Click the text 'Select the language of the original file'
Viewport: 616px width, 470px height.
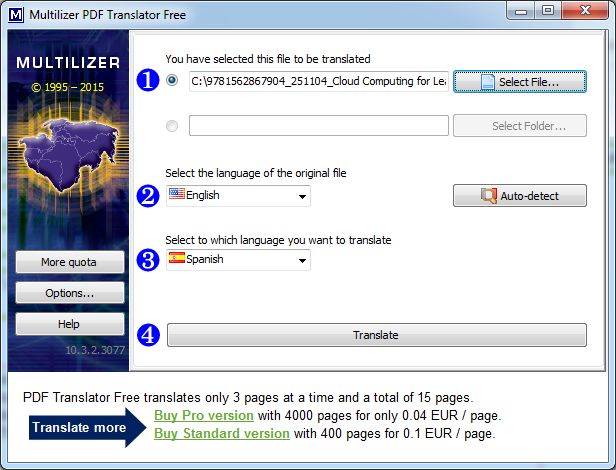(x=256, y=173)
